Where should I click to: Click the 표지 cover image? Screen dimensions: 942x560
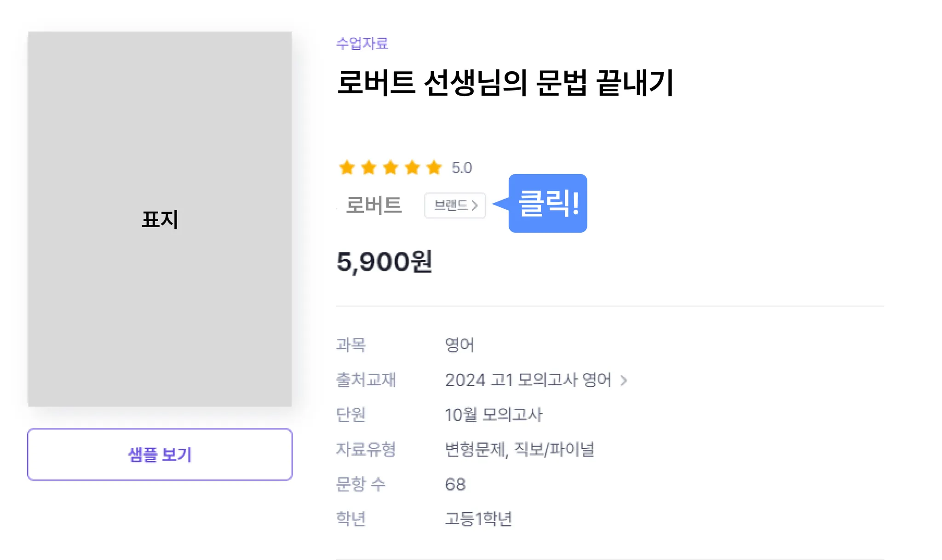click(160, 219)
